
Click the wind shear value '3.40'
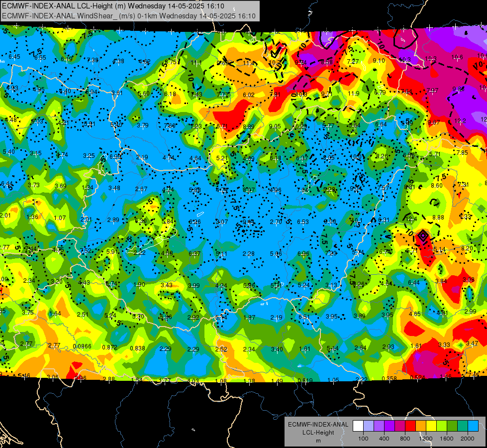tap(277, 349)
